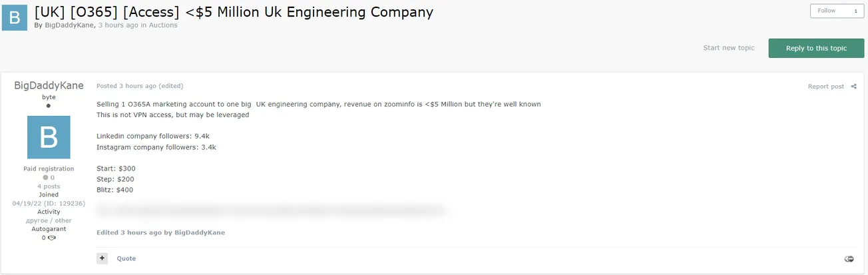Click the Autogarant handshake icon
868x275 pixels.
(x=52, y=238)
